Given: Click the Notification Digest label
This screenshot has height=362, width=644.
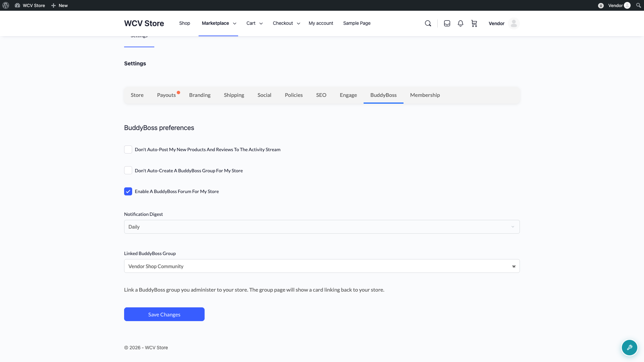Looking at the screenshot, I should tap(144, 214).
